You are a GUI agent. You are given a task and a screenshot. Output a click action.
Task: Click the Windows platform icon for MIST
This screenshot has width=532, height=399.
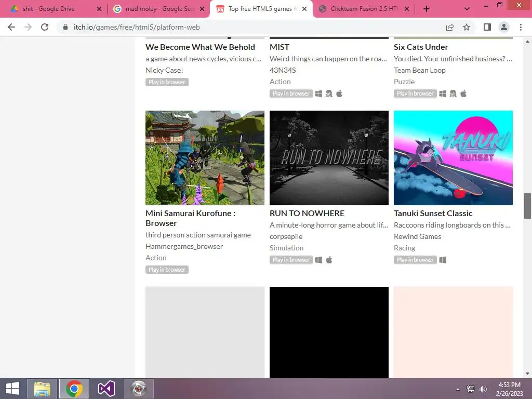(x=318, y=94)
